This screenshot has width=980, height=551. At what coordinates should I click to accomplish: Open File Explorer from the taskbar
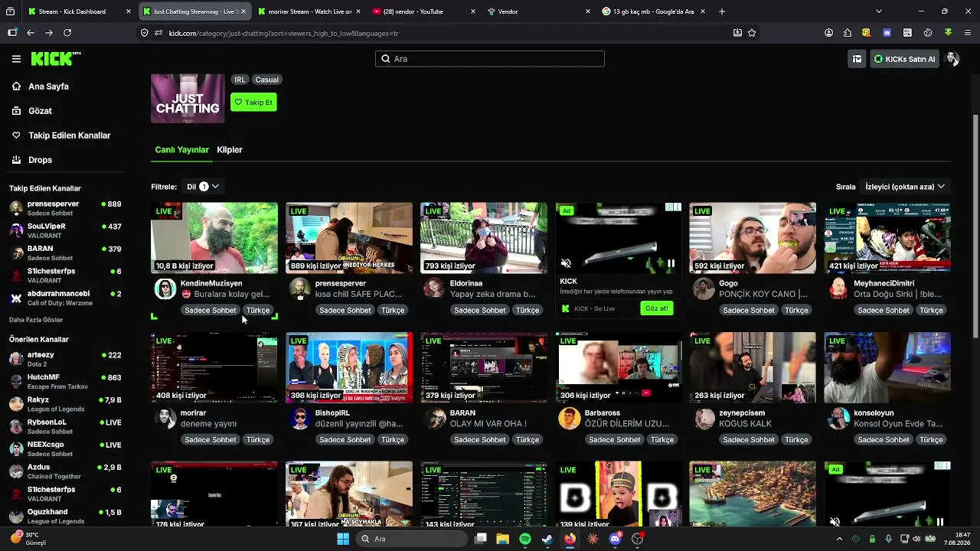[502, 539]
